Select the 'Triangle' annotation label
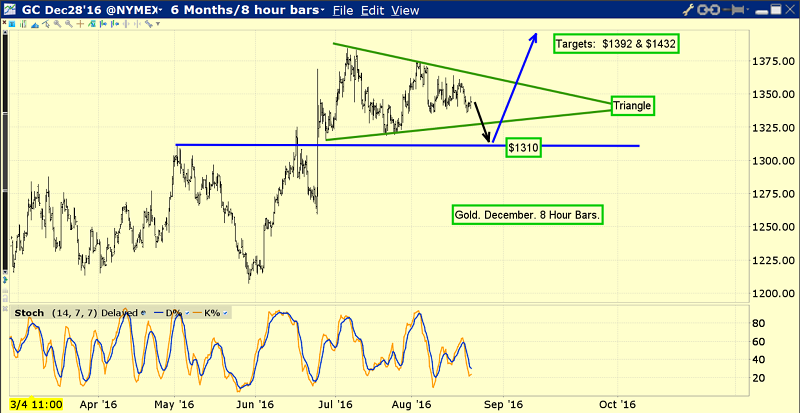Image resolution: width=800 pixels, height=413 pixels. click(632, 106)
